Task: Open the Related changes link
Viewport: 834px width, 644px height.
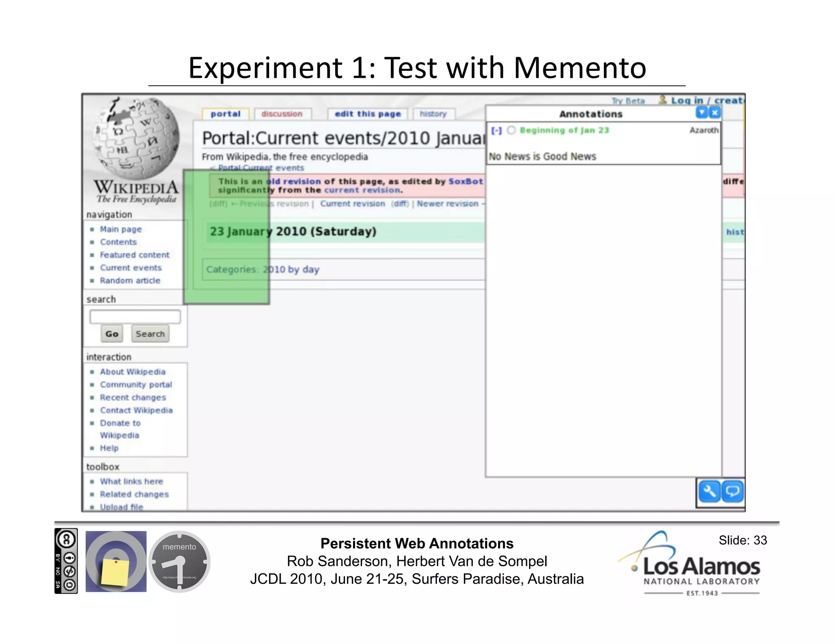Action: pyautogui.click(x=134, y=494)
